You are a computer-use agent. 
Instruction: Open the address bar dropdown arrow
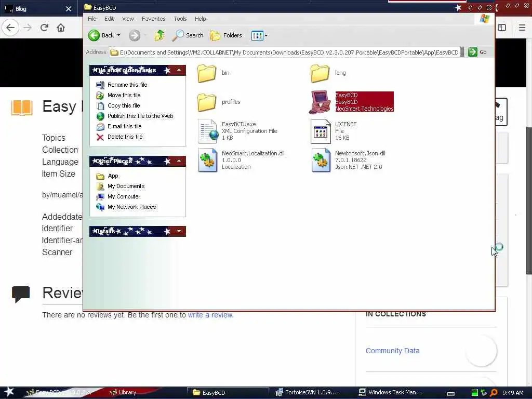click(x=462, y=52)
